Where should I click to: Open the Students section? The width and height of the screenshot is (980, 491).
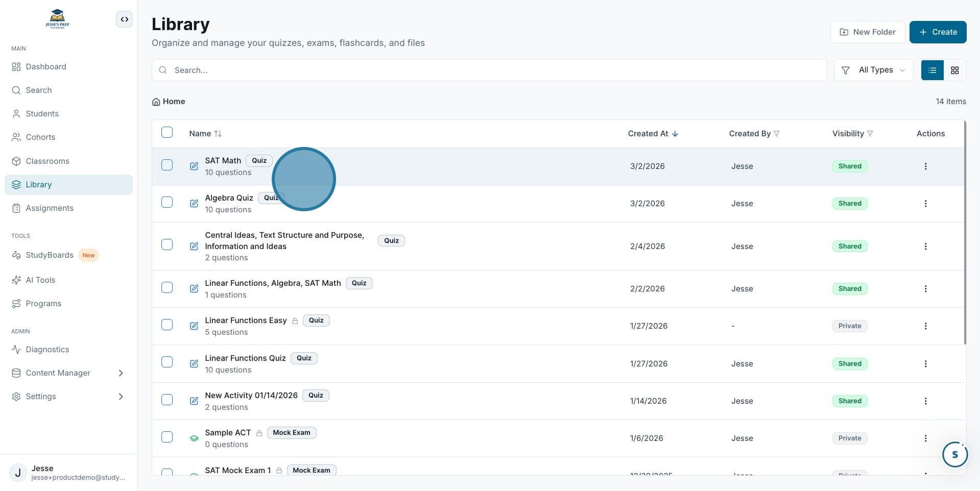68,114
